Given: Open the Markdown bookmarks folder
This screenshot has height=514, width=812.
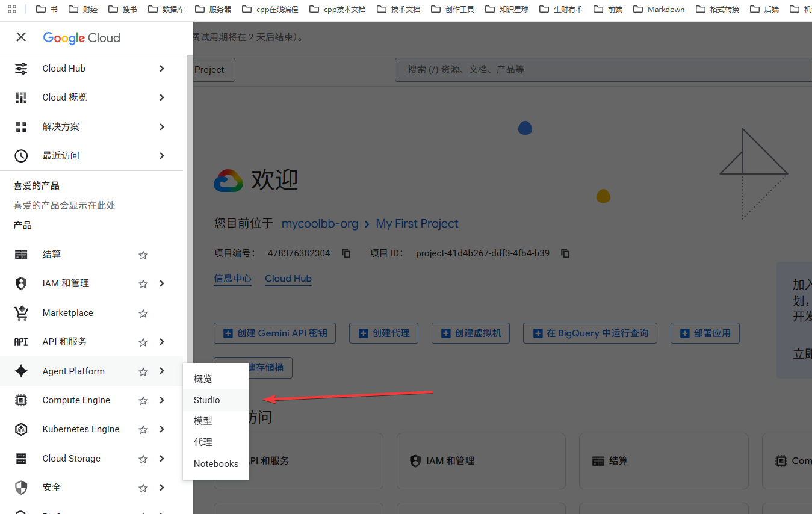Looking at the screenshot, I should 659,9.
